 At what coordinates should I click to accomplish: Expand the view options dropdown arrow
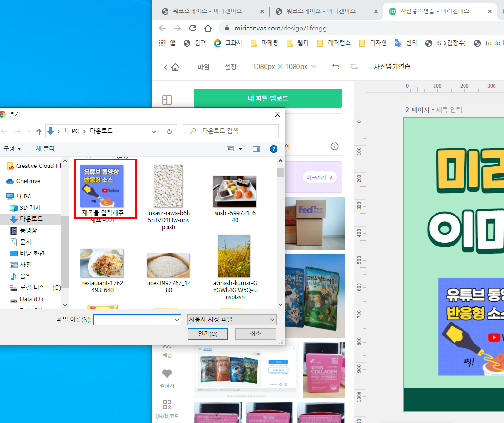click(x=240, y=149)
